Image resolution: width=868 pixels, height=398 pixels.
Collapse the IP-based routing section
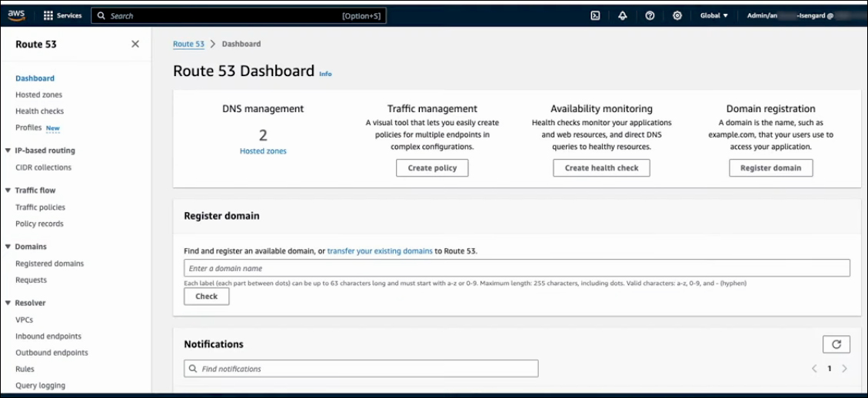coord(8,151)
